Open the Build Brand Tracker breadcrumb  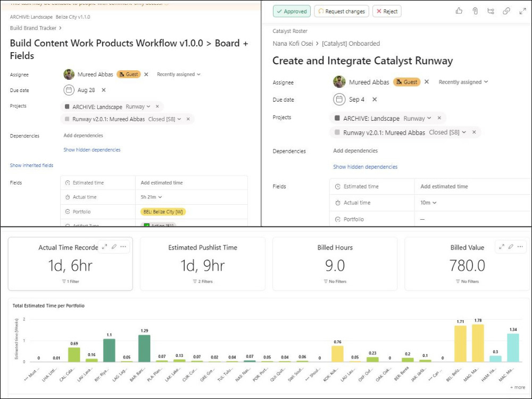click(33, 28)
